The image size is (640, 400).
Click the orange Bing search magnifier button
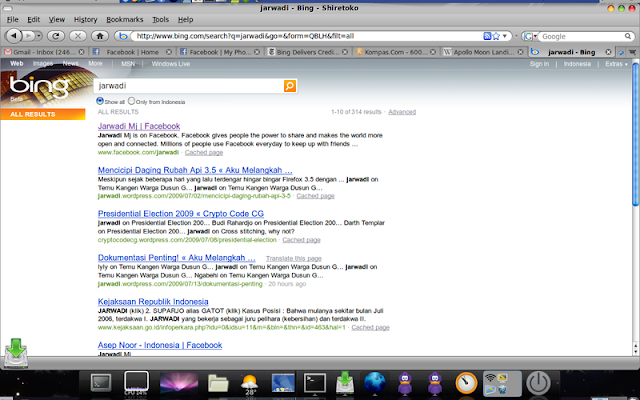tap(290, 86)
